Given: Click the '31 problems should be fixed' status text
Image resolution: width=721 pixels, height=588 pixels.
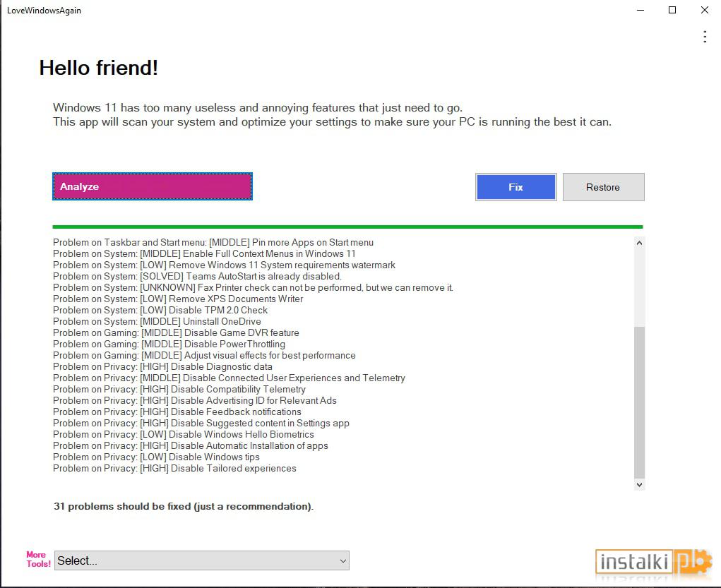Looking at the screenshot, I should (184, 506).
